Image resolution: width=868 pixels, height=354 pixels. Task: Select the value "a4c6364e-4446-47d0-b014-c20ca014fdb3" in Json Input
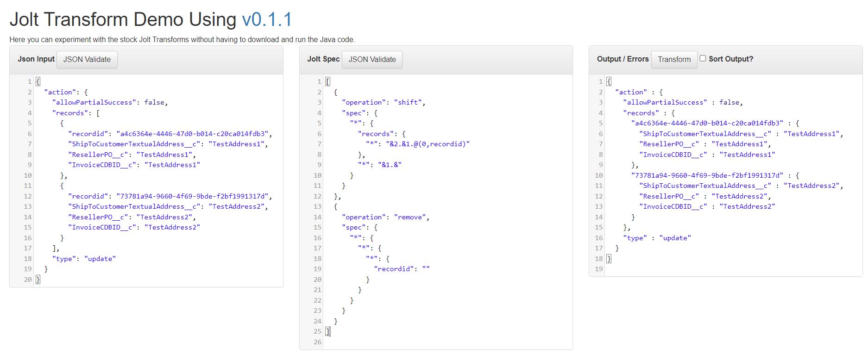click(x=192, y=134)
